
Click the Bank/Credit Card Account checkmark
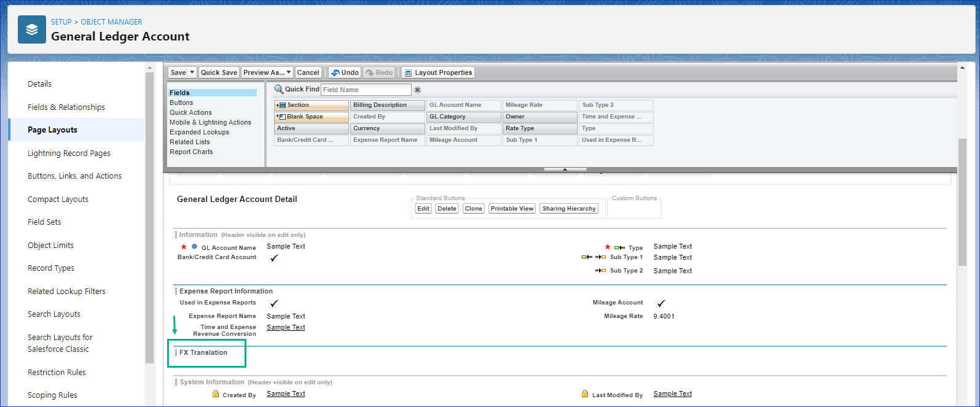click(x=274, y=258)
